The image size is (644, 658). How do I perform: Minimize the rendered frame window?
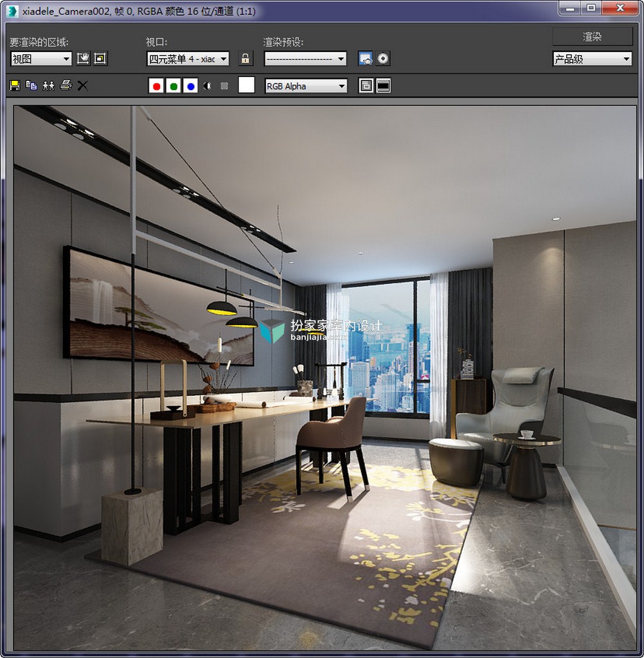click(x=570, y=8)
